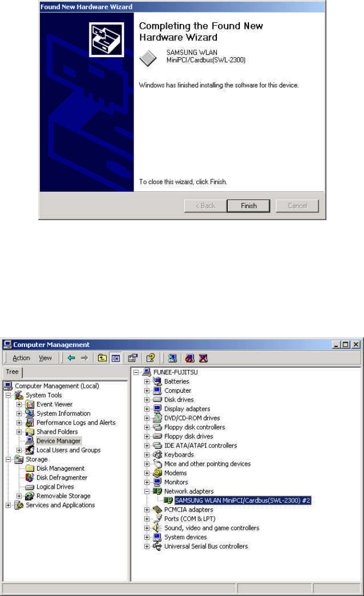
Task: Select Disk Defragmenter in the tree
Action: click(62, 477)
